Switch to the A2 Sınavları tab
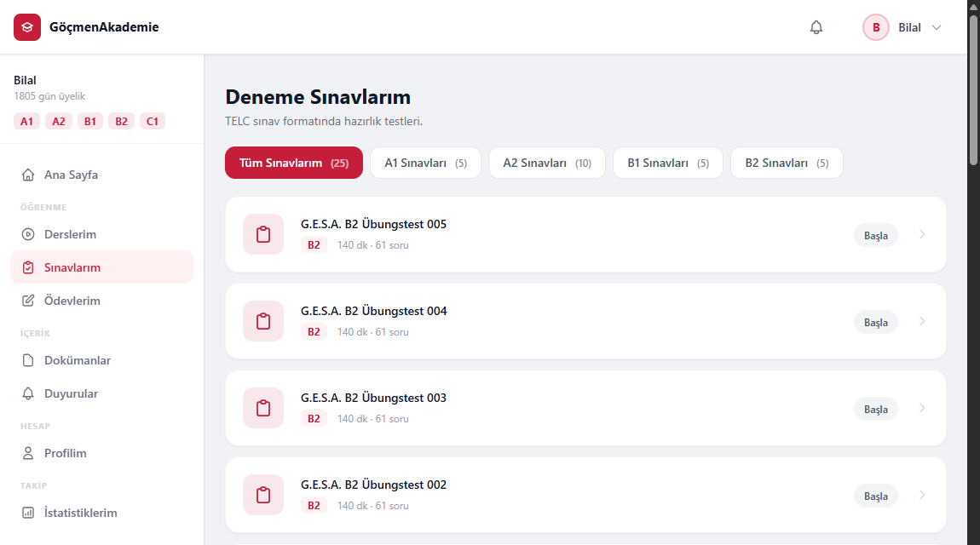 [x=547, y=163]
